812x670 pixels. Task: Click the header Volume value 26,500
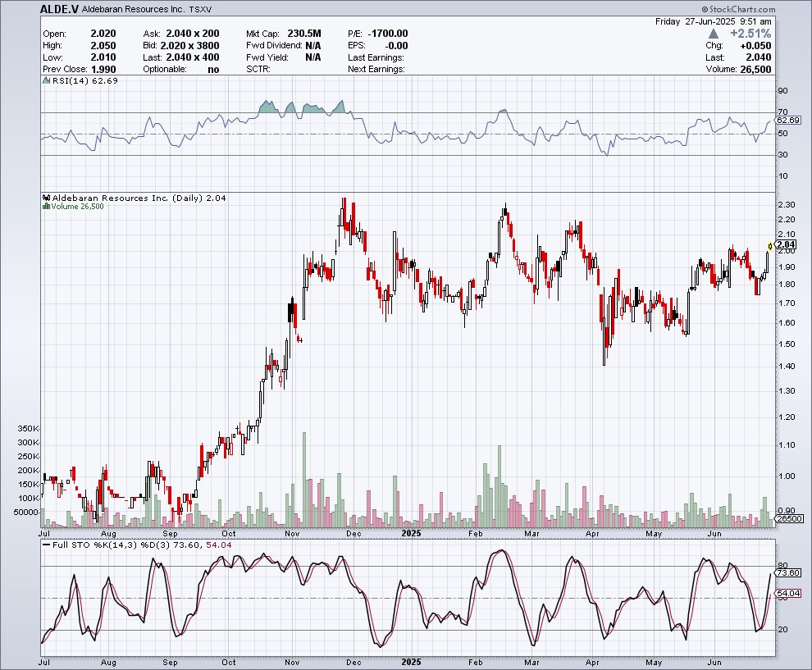[x=755, y=70]
